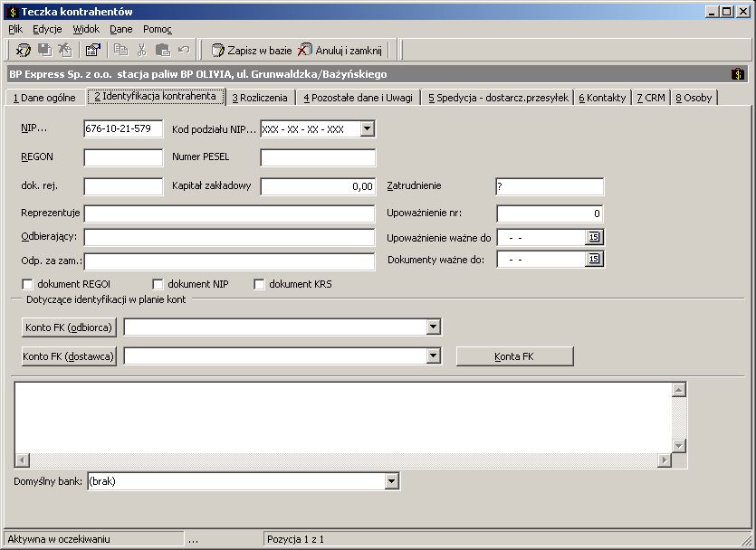The image size is (756, 550).
Task: Click the copy icon in toolbar
Action: (121, 50)
